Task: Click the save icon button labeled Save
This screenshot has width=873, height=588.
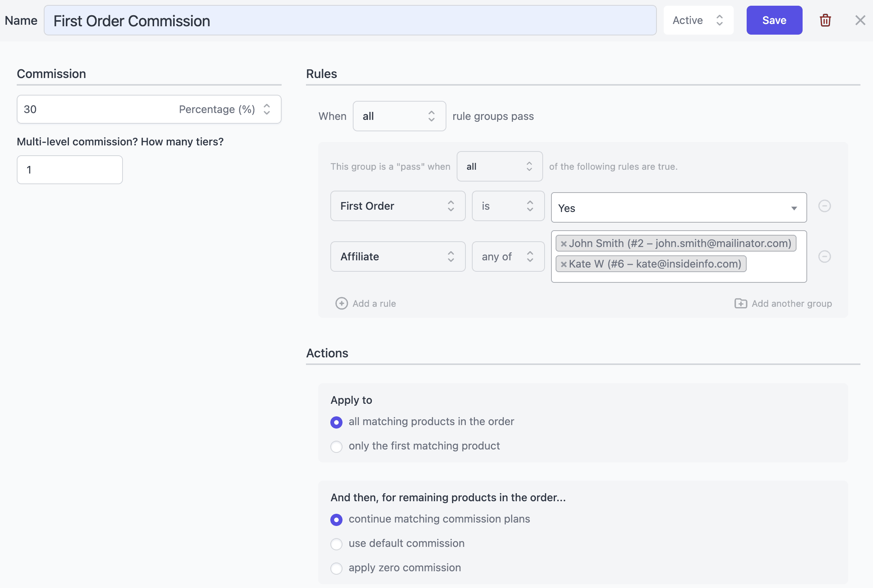Action: [774, 20]
